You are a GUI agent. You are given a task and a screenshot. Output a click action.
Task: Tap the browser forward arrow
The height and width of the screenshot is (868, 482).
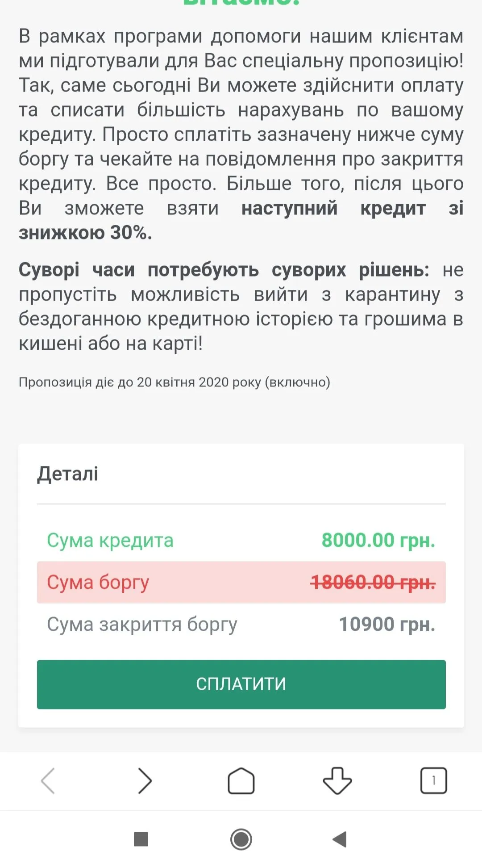145,781
